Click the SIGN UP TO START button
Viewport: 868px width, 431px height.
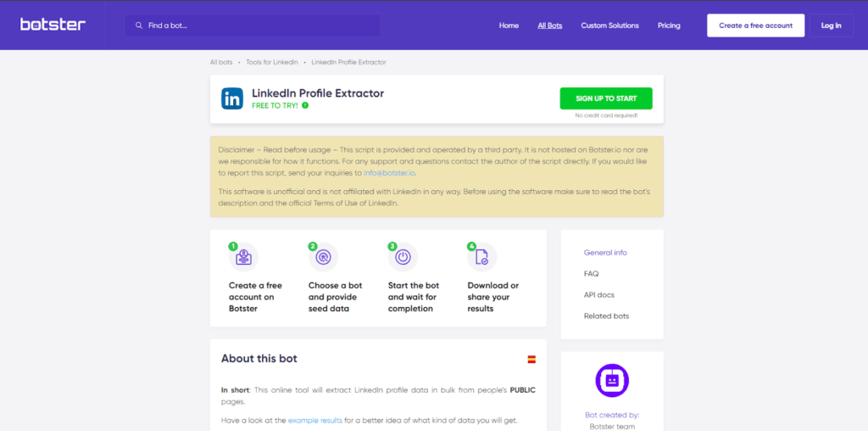[x=606, y=98]
